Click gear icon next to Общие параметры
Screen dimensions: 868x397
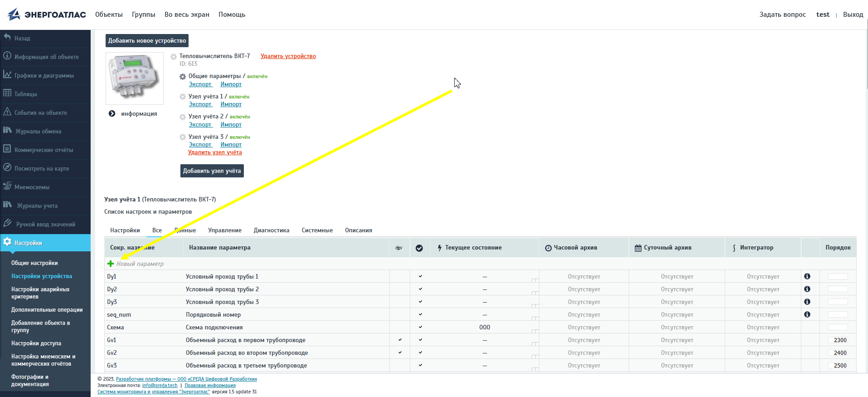183,77
